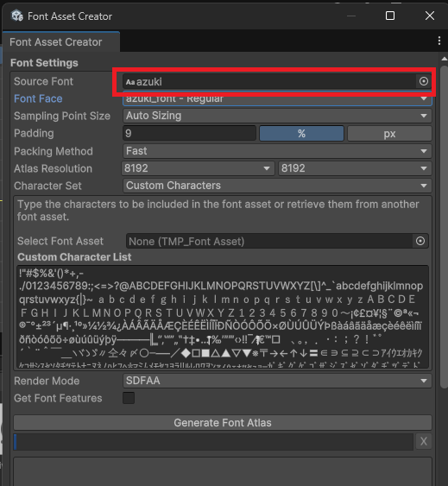Click the Aa font icon beside azuki

130,82
